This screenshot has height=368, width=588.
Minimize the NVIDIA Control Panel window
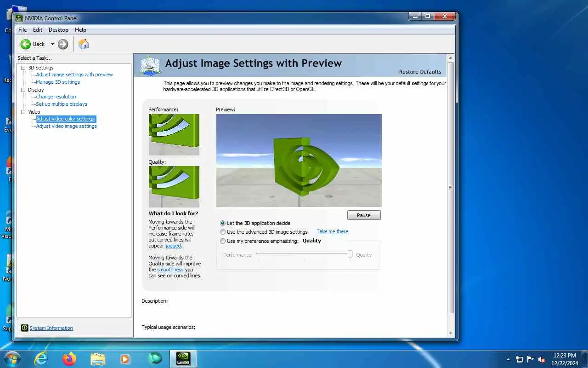coord(416,17)
